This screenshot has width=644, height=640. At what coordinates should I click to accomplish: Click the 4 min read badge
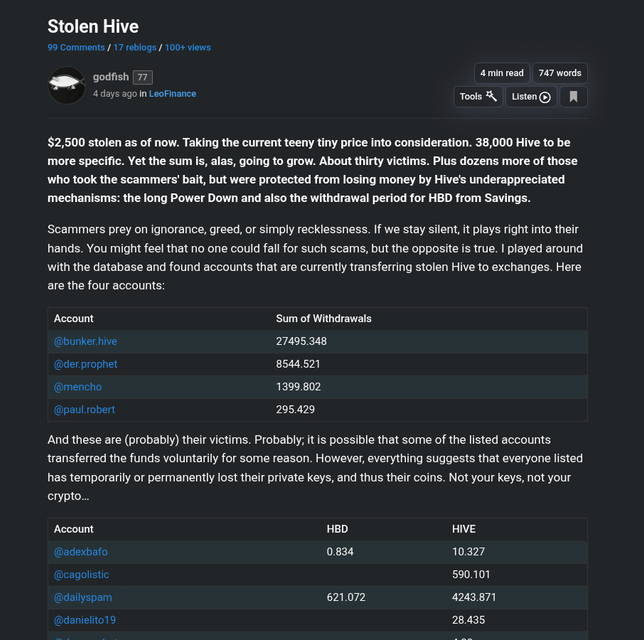pyautogui.click(x=501, y=73)
